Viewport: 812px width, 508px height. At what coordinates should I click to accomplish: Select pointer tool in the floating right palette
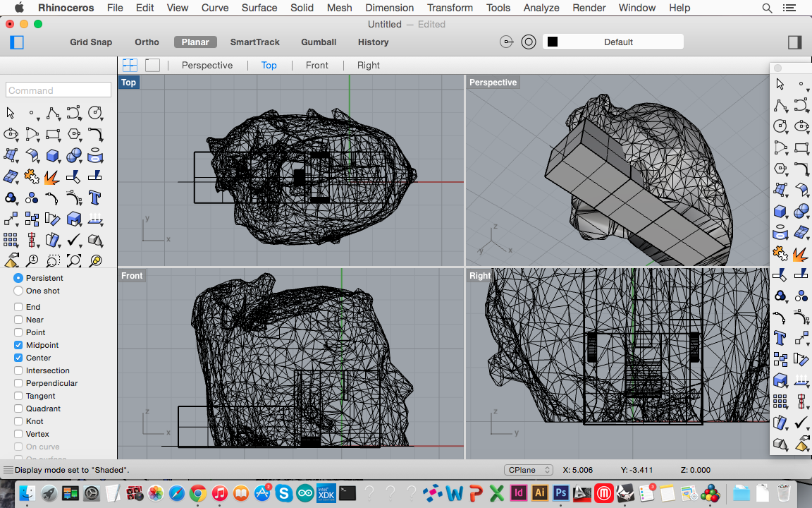780,85
